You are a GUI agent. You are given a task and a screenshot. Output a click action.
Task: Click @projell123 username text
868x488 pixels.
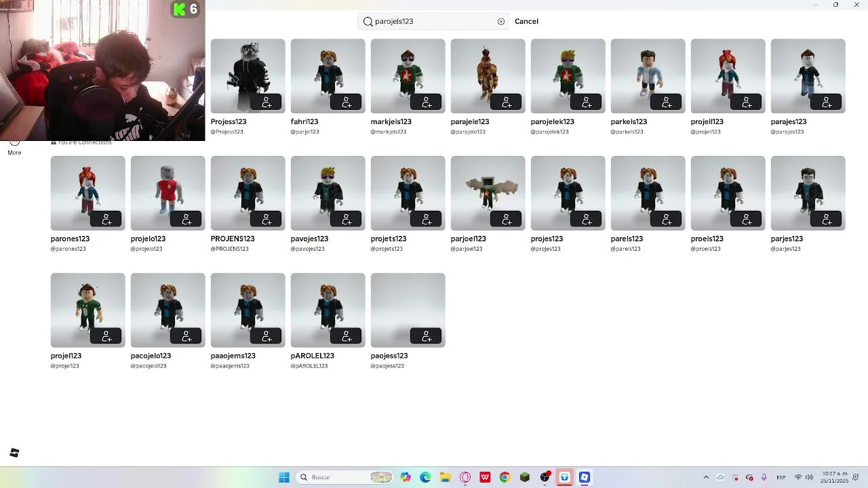[706, 132]
